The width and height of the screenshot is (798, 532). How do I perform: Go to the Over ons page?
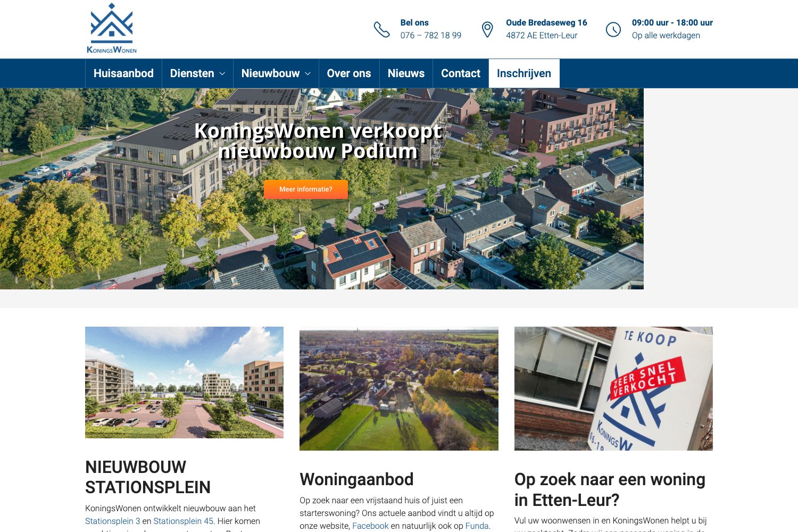tap(349, 73)
